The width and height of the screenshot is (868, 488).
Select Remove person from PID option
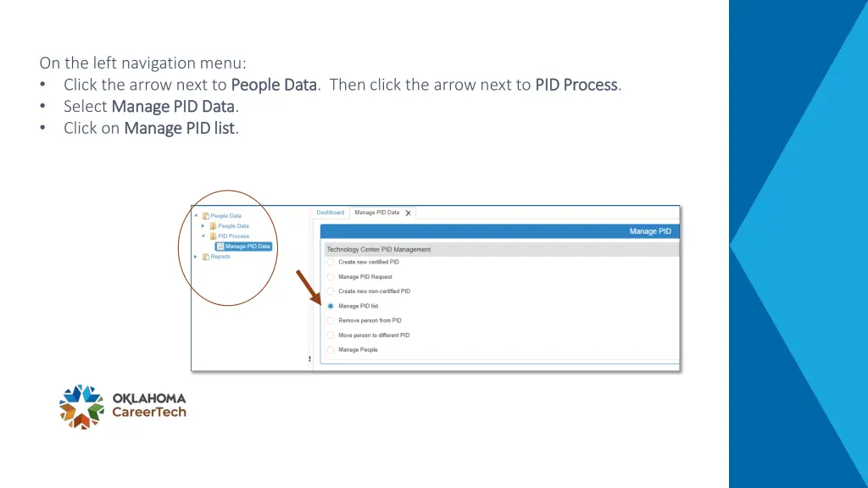pyautogui.click(x=331, y=320)
